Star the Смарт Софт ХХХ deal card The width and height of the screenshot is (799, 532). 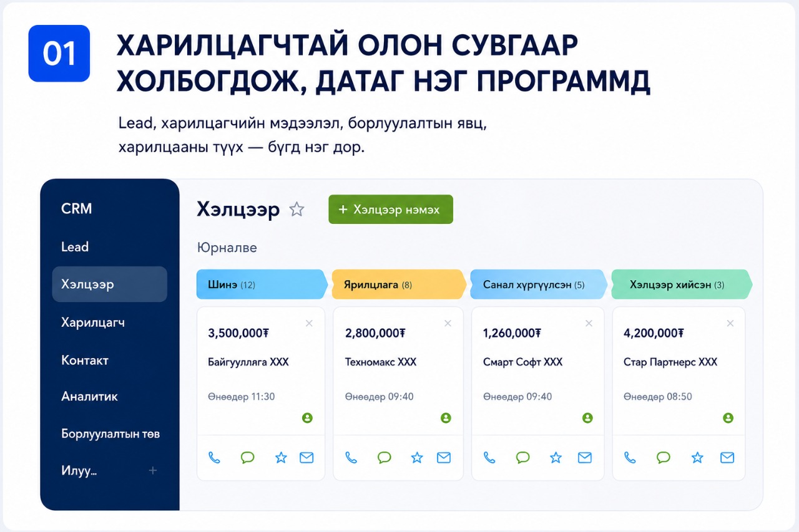pos(556,458)
